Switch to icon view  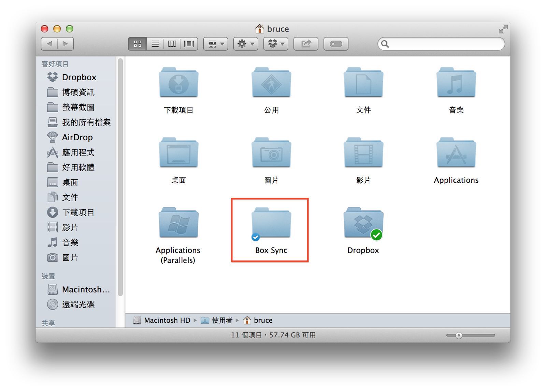[x=138, y=44]
